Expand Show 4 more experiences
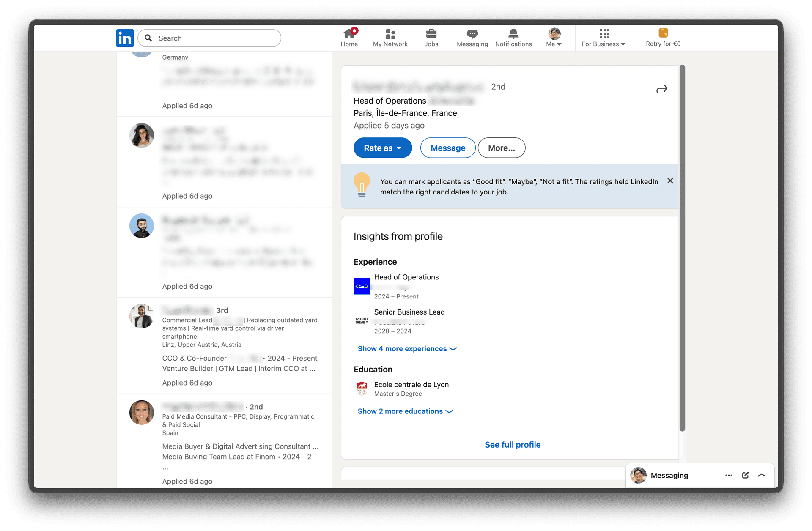 point(407,349)
